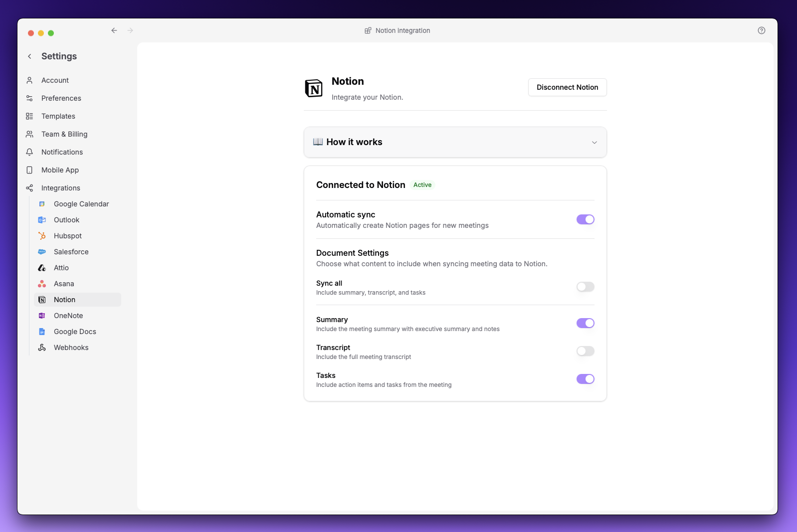This screenshot has height=532, width=797.
Task: Click the Asana three-dots icon
Action: tap(42, 284)
